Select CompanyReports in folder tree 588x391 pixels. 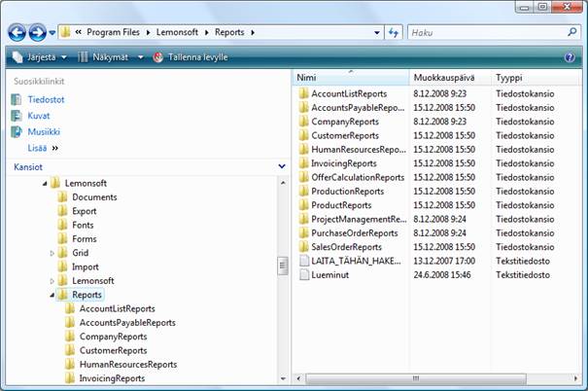pos(114,337)
